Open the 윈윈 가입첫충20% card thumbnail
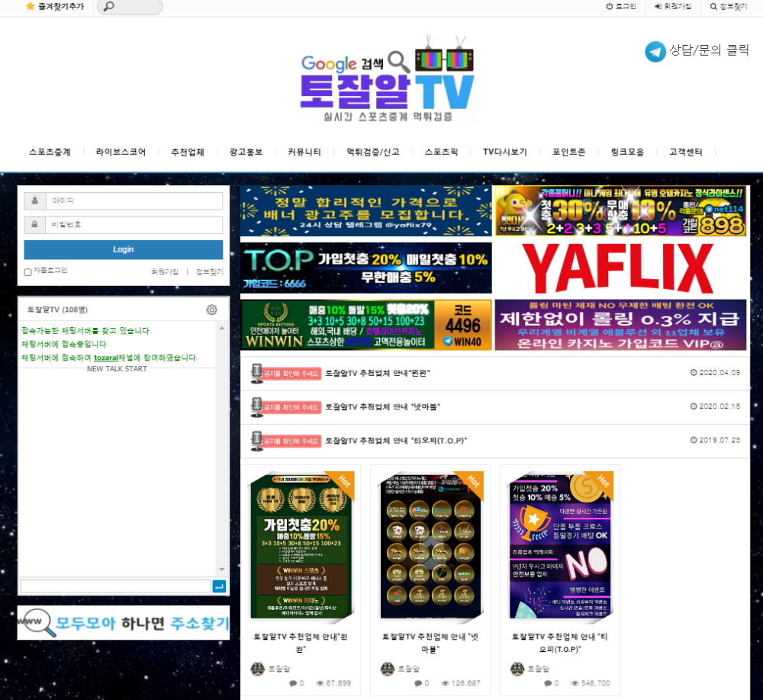763x700 pixels. 301,547
